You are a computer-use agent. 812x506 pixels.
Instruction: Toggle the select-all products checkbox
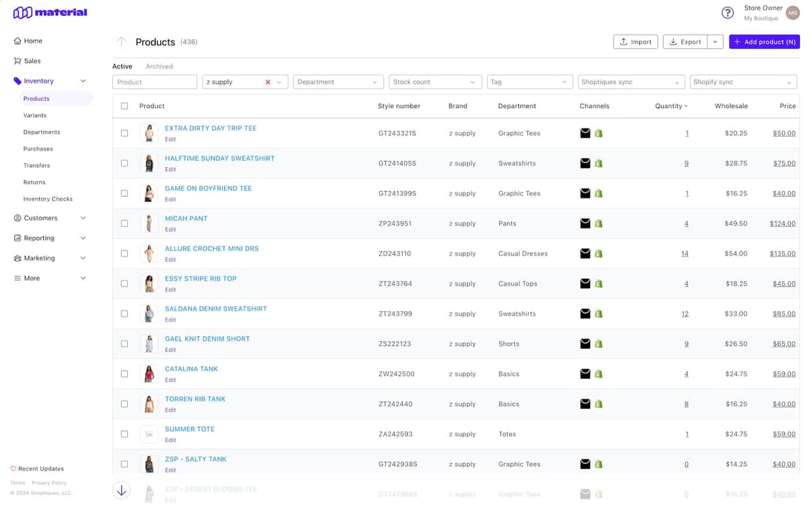[x=125, y=106]
